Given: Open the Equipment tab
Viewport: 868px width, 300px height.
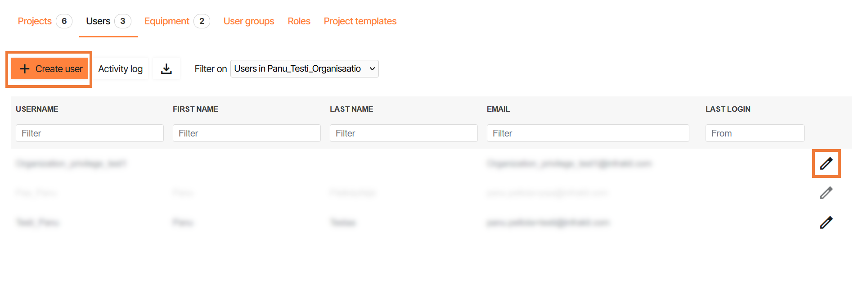Looking at the screenshot, I should 167,21.
